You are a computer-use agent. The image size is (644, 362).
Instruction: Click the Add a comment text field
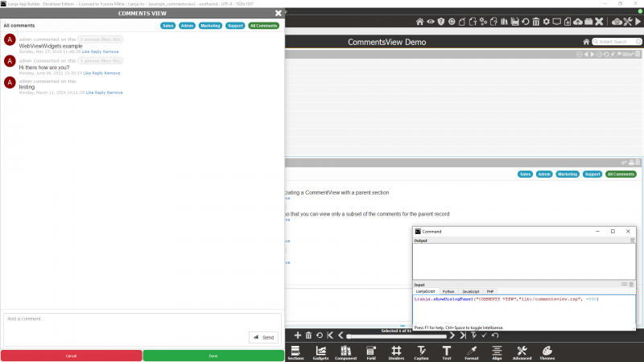[x=121, y=319]
